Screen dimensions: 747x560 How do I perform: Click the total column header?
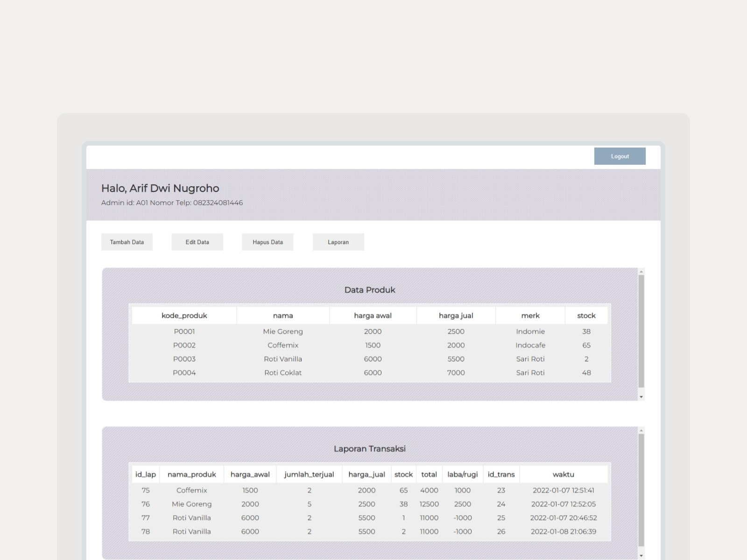[x=429, y=474]
